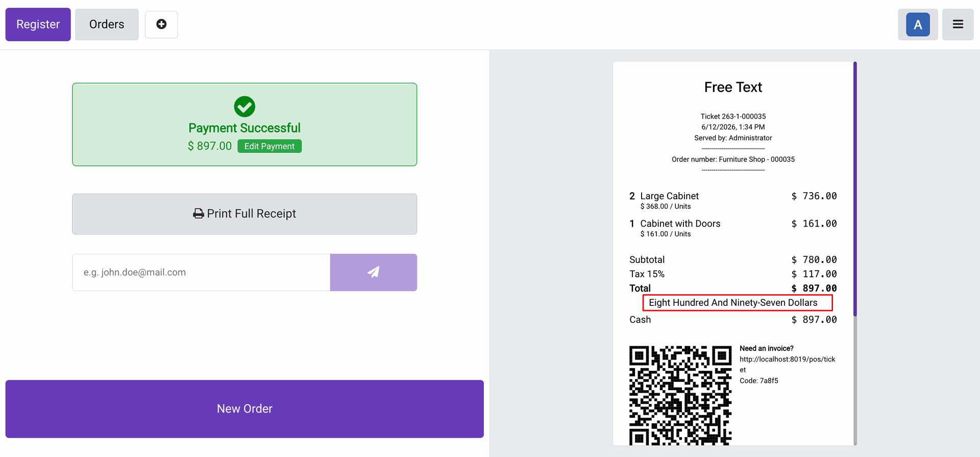This screenshot has width=980, height=457.
Task: Click the Free Text receipt heading
Action: [733, 87]
